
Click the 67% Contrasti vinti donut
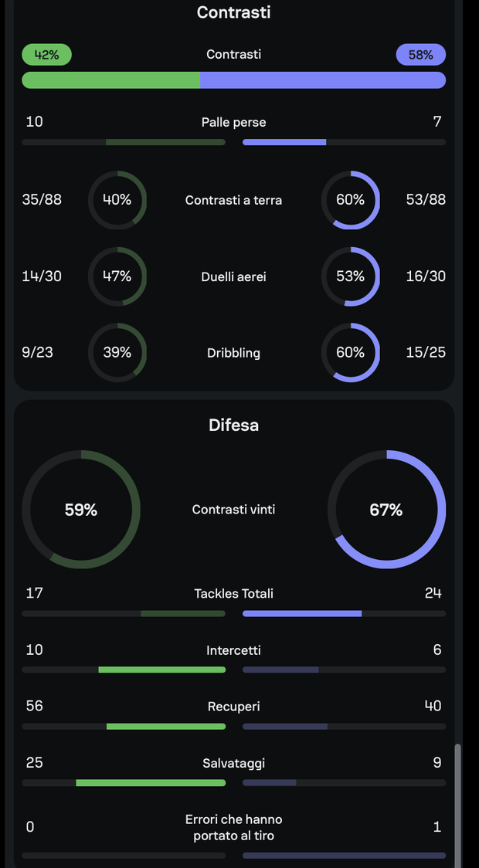pyautogui.click(x=386, y=509)
